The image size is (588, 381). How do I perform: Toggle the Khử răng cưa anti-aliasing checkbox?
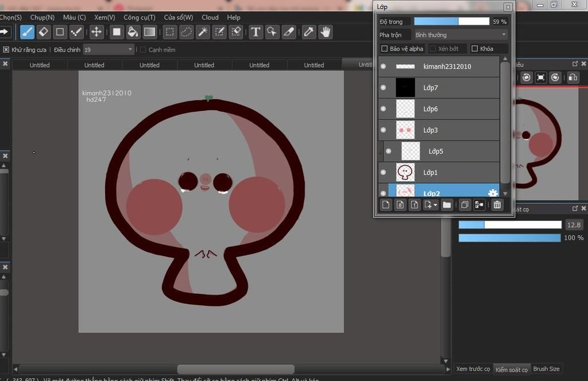tap(6, 49)
